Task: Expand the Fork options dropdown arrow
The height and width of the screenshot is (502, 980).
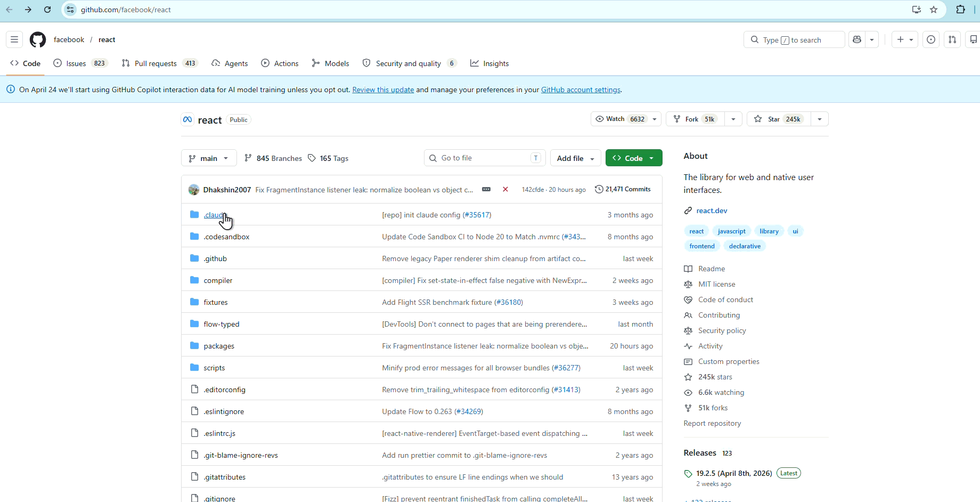Action: point(733,119)
